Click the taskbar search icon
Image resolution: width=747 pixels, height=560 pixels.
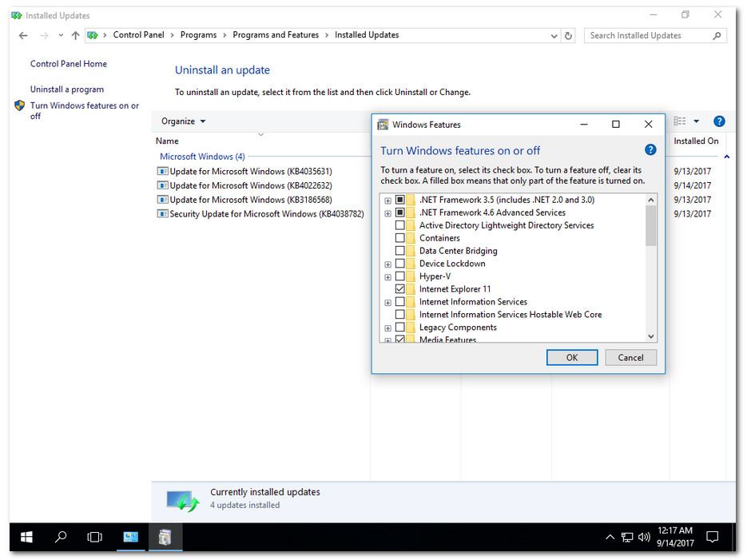coord(61,537)
